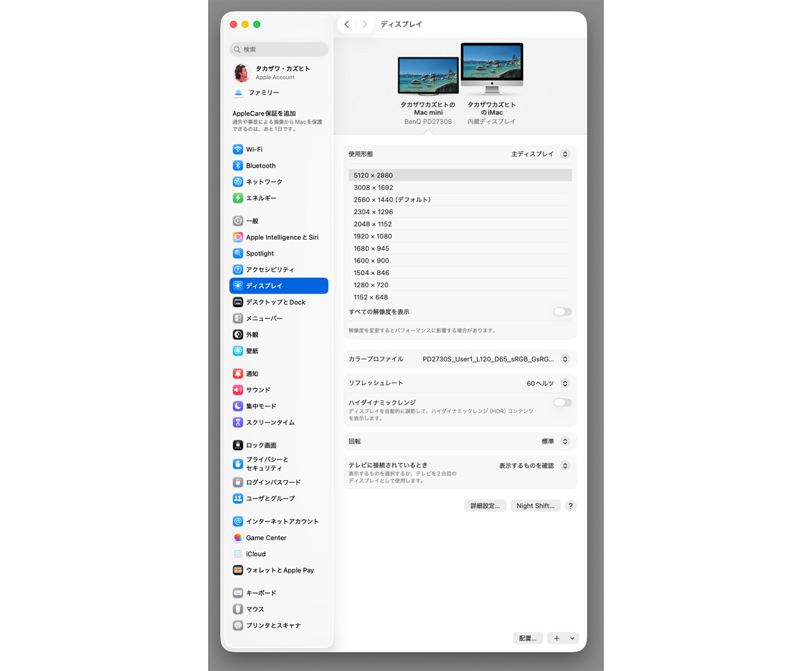Select resolution 1152 × 648
The height and width of the screenshot is (671, 812).
click(460, 297)
